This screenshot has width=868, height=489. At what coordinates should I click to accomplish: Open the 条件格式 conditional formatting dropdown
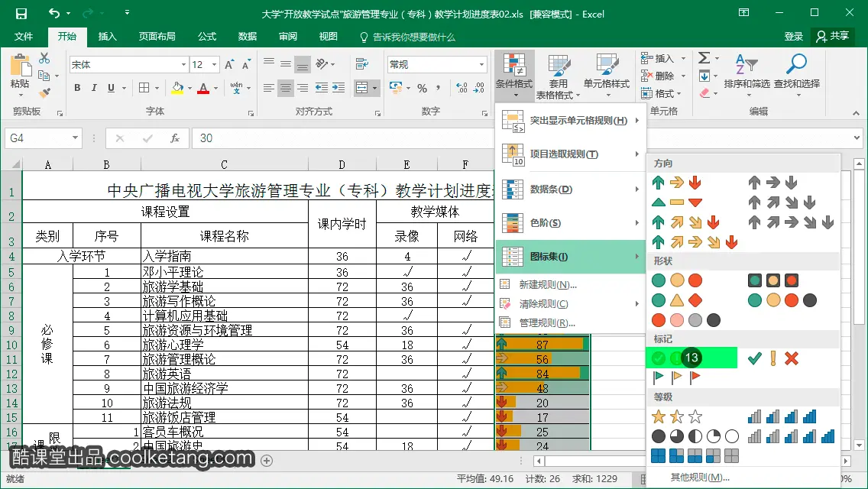click(514, 76)
